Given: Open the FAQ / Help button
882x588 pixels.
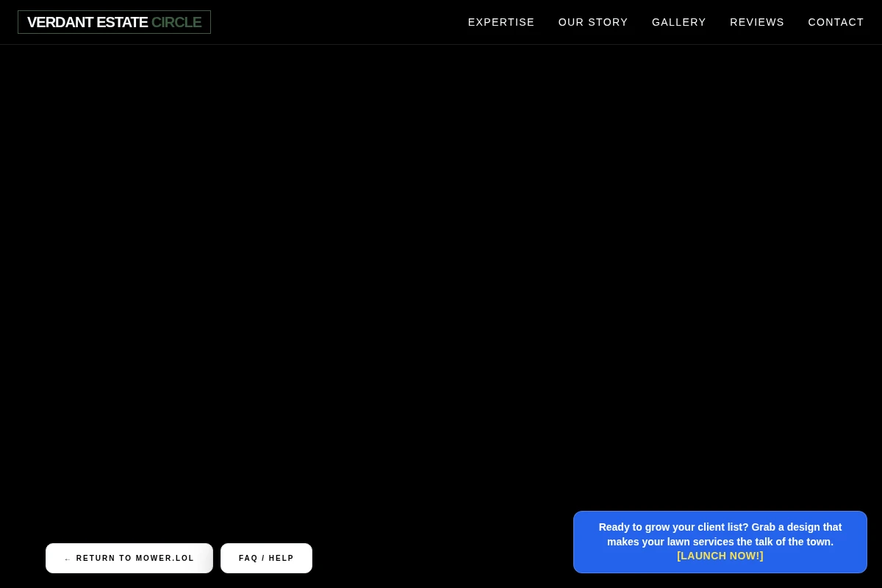Looking at the screenshot, I should 266,558.
